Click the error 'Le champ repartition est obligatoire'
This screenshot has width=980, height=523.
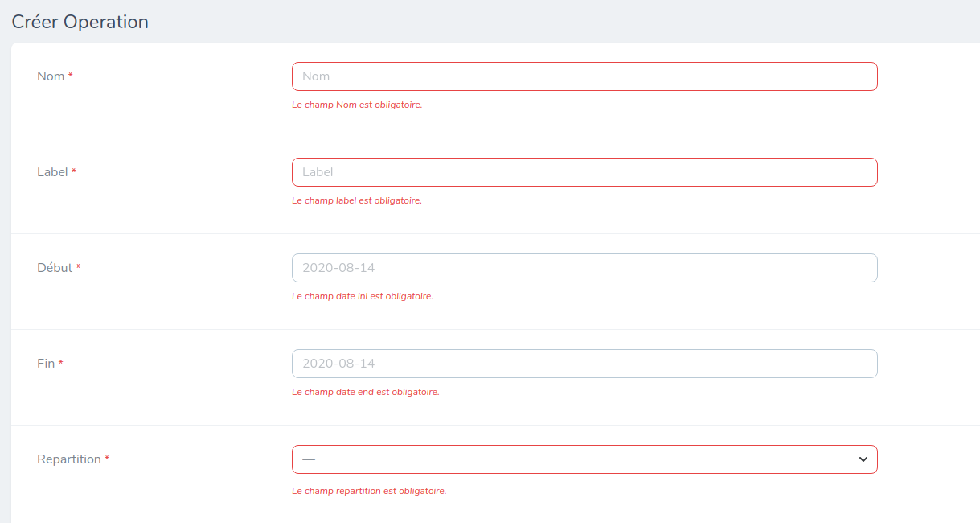tap(369, 490)
